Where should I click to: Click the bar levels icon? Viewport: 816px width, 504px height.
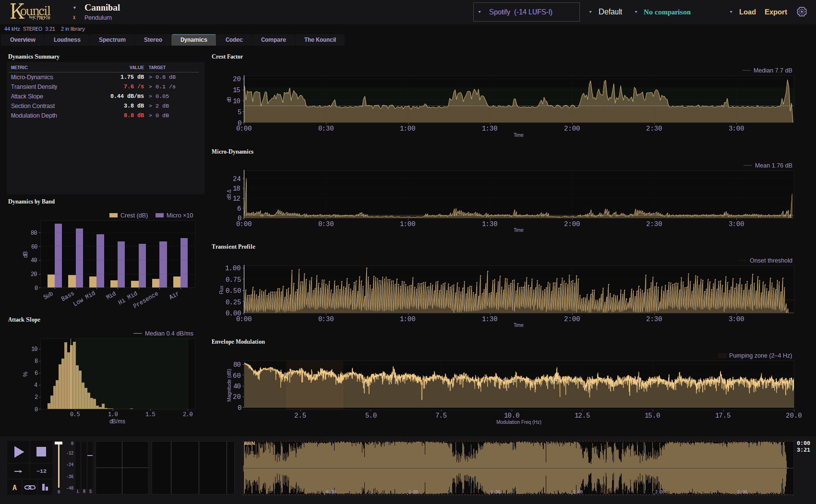click(x=45, y=488)
